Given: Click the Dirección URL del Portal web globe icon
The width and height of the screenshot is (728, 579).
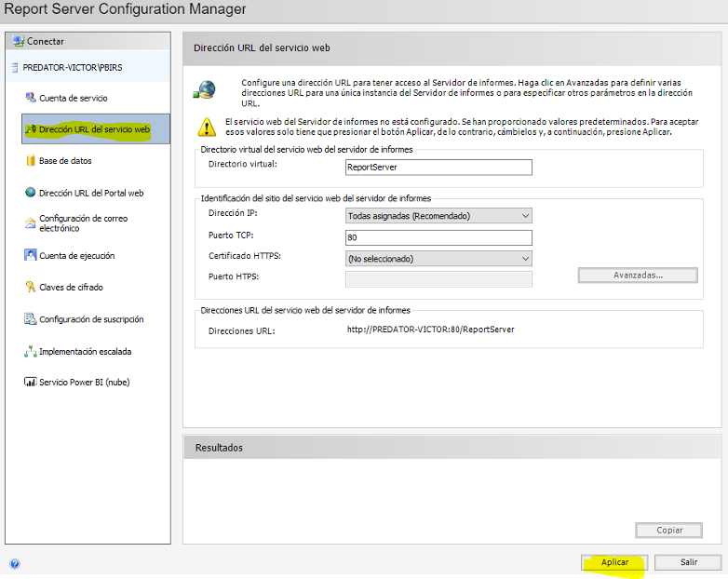Looking at the screenshot, I should click(31, 194).
